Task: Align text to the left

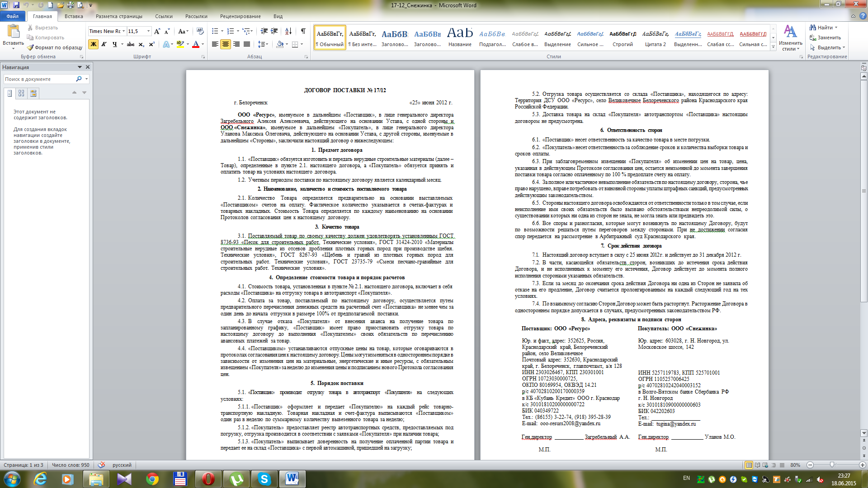Action: 215,44
